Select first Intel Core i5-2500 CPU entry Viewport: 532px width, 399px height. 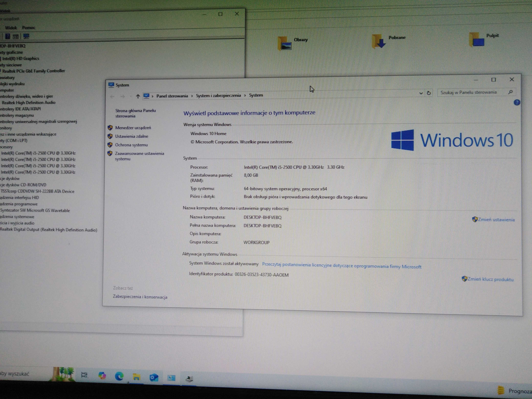(38, 153)
